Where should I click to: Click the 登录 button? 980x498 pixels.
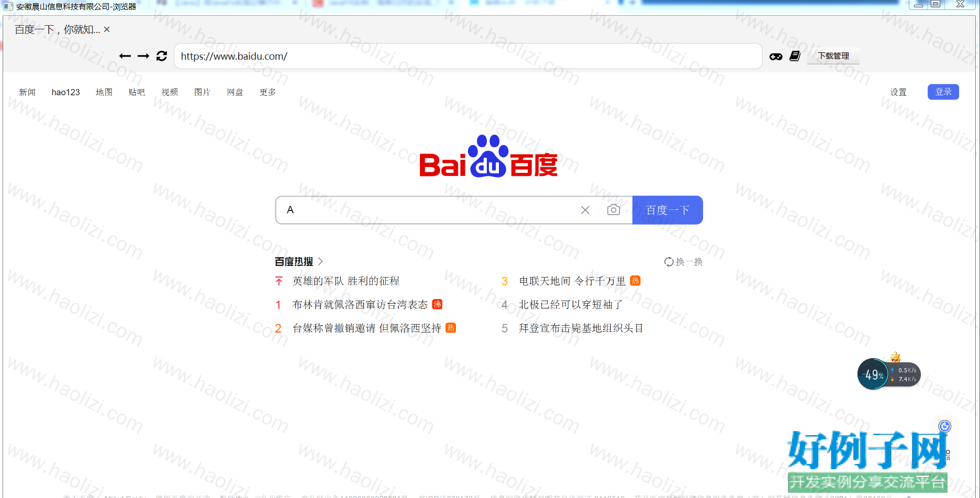point(943,92)
